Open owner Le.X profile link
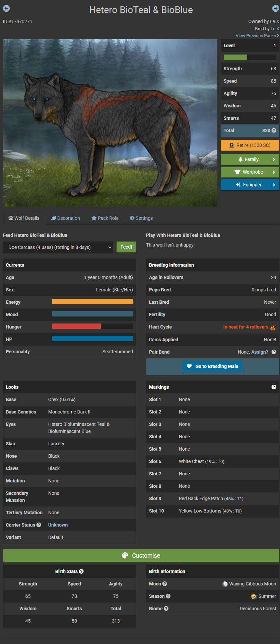 (x=275, y=21)
